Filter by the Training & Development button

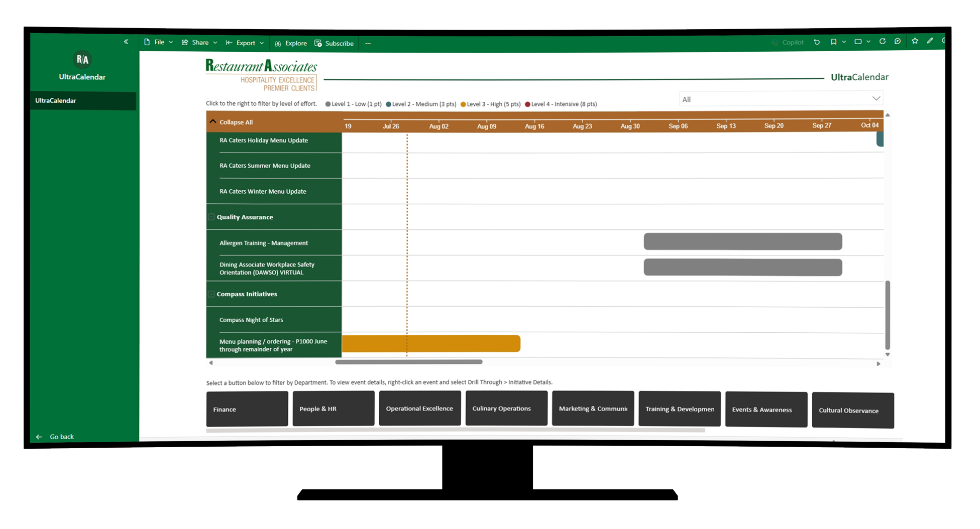point(680,409)
